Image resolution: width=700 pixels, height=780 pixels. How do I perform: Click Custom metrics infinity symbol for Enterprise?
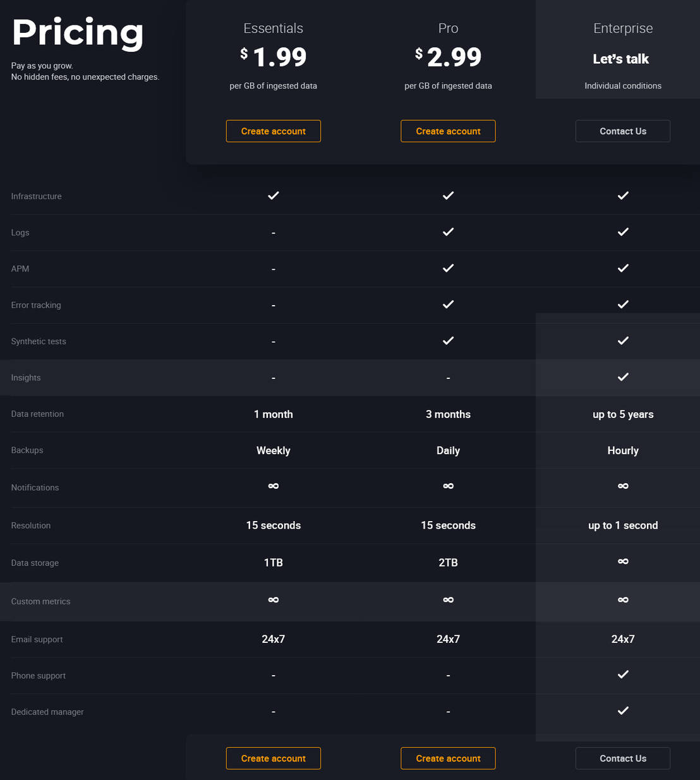(x=623, y=599)
